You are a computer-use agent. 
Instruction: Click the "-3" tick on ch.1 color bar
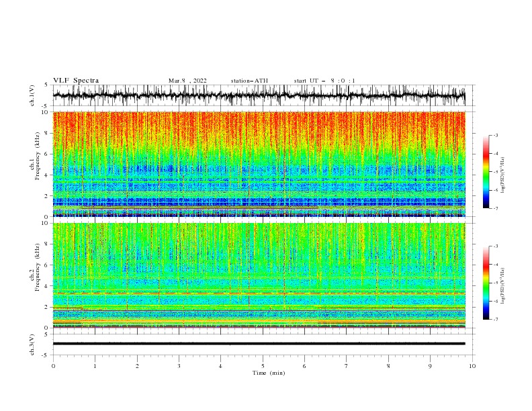click(495, 135)
